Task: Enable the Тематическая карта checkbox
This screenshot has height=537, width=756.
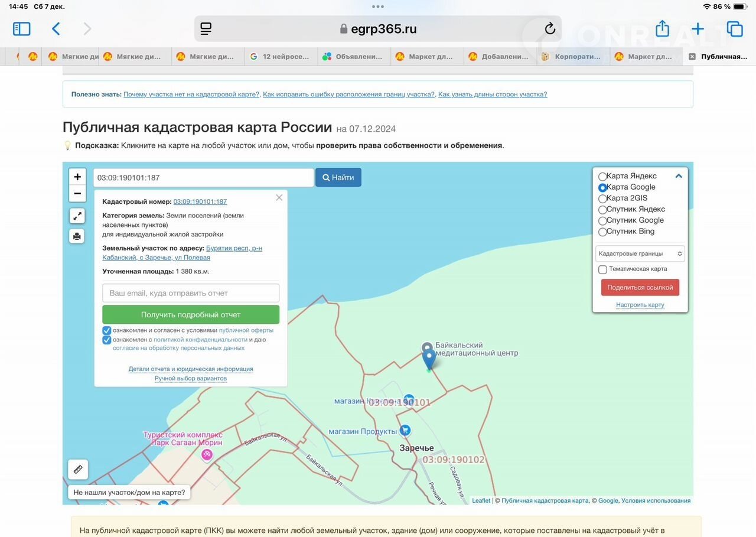Action: (x=602, y=269)
